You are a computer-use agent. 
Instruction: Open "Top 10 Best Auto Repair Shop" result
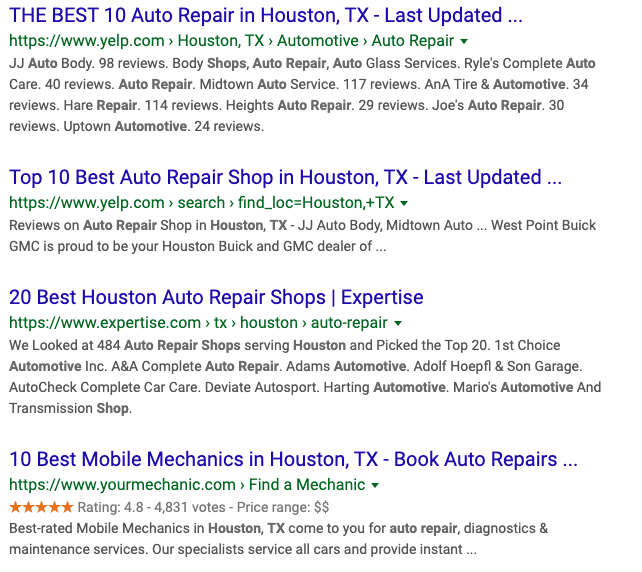tap(285, 177)
